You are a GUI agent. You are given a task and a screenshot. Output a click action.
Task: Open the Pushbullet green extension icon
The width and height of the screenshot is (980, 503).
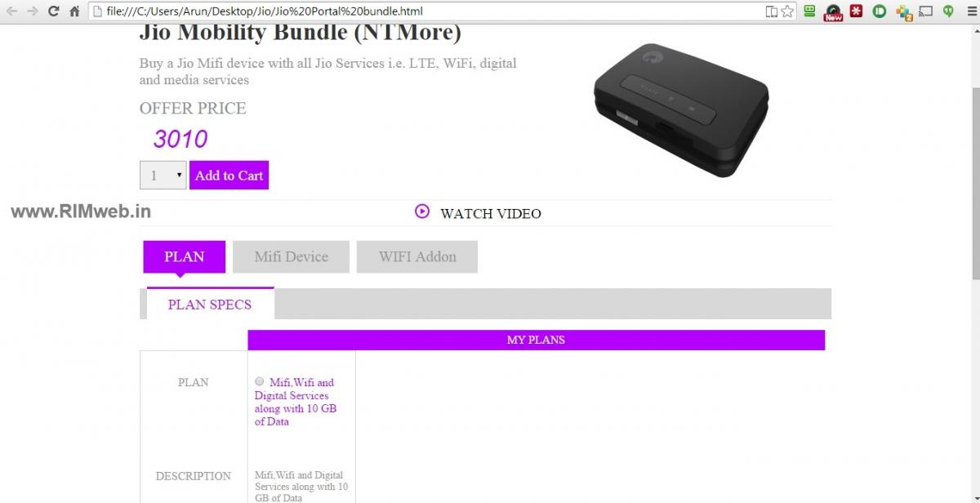(x=880, y=11)
